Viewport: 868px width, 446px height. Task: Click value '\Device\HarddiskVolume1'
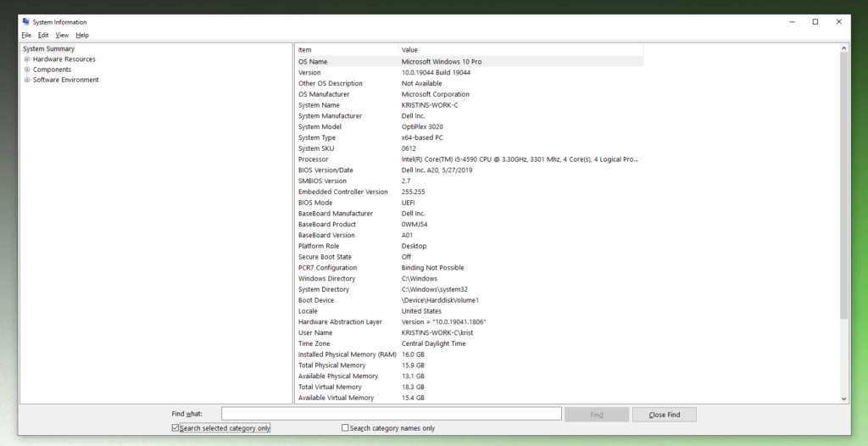(440, 300)
